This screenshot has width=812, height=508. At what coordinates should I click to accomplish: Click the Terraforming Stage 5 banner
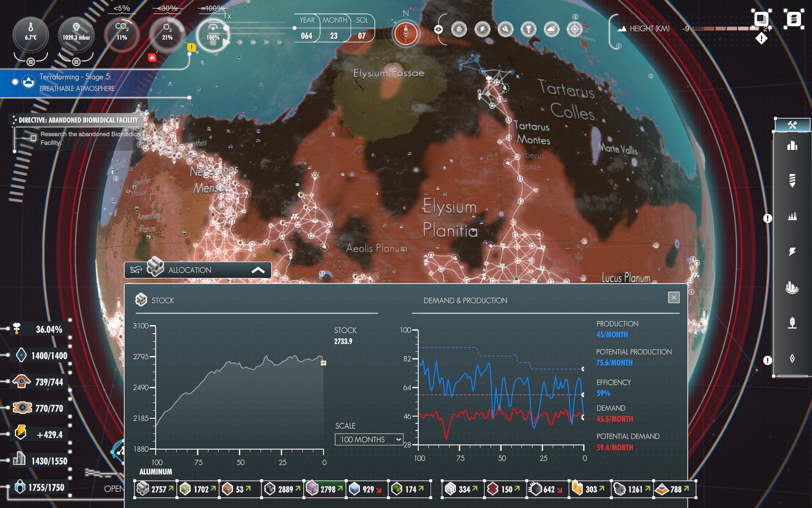[x=77, y=83]
